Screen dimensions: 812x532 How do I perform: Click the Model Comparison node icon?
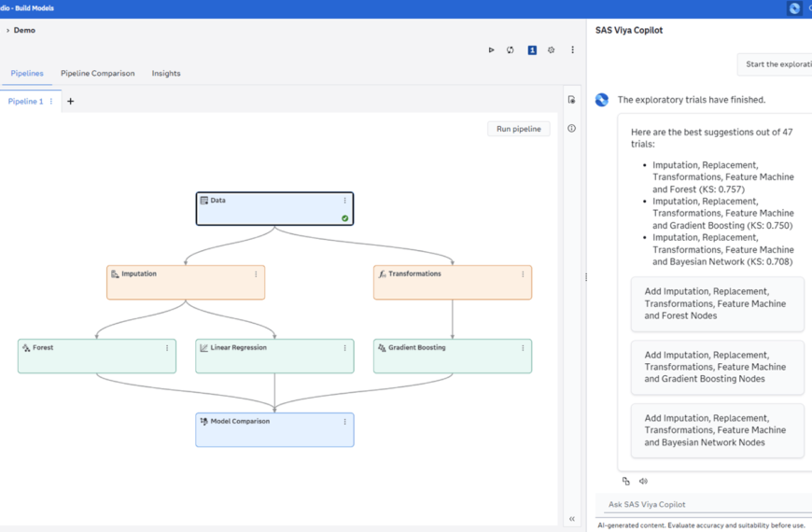204,421
